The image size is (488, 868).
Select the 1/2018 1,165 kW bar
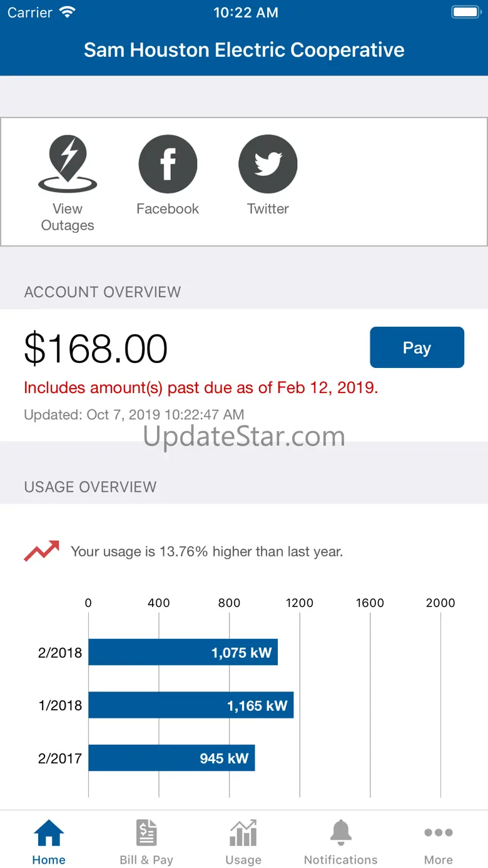(191, 705)
